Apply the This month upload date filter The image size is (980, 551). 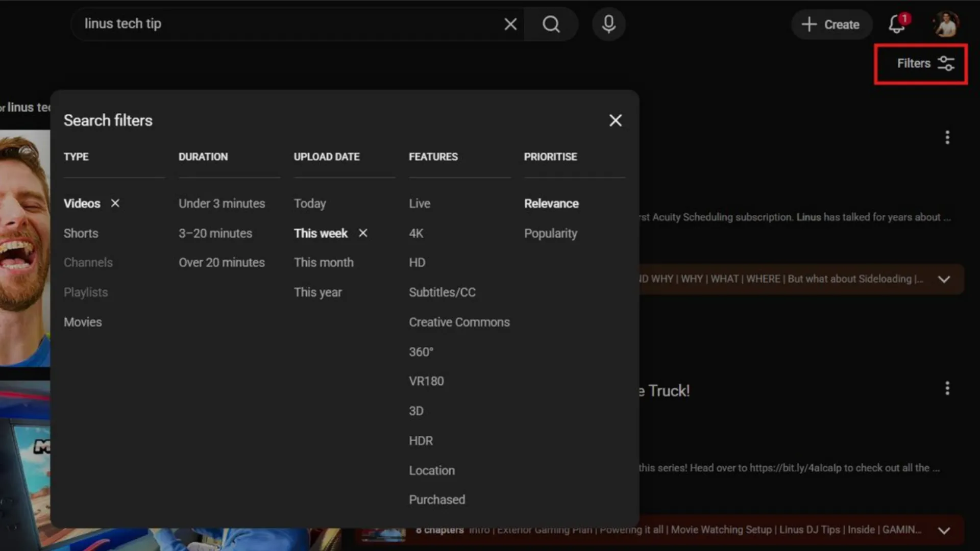point(324,262)
